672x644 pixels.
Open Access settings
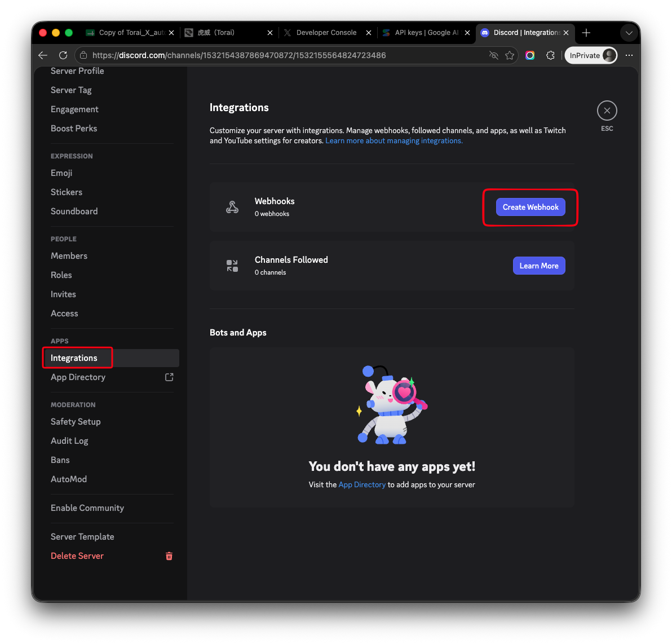(64, 314)
